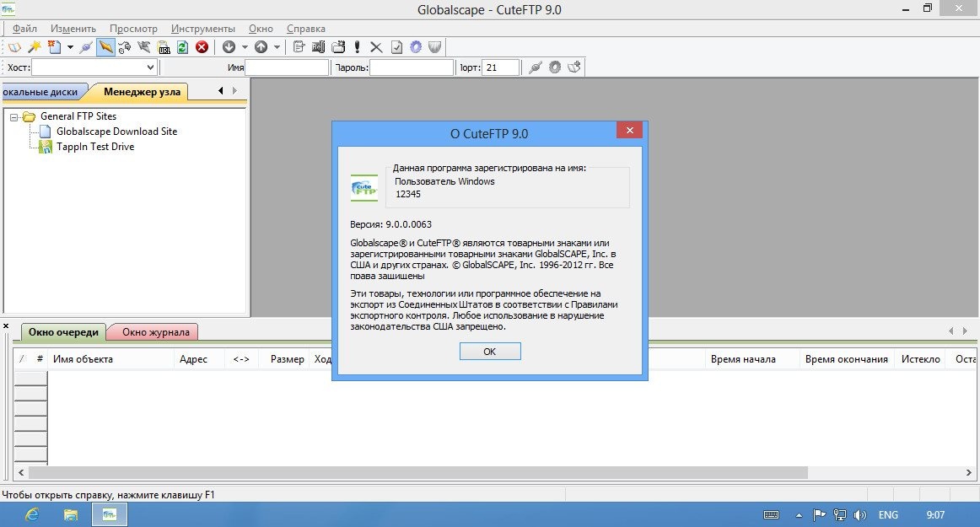Image resolution: width=980 pixels, height=527 pixels.
Task: Switch to the Окно очереди tab
Action: [x=63, y=332]
